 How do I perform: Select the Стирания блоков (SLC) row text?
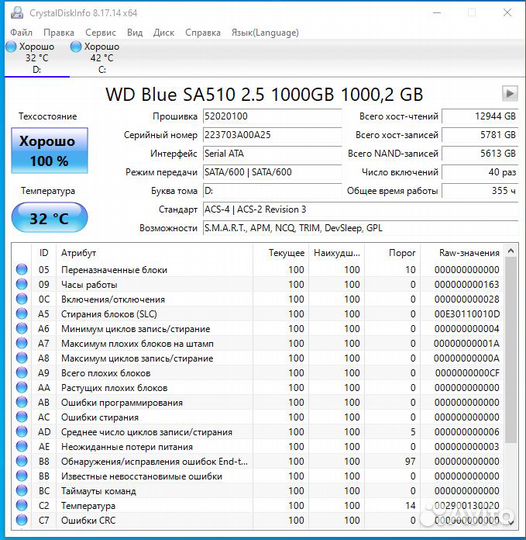pyautogui.click(x=109, y=314)
